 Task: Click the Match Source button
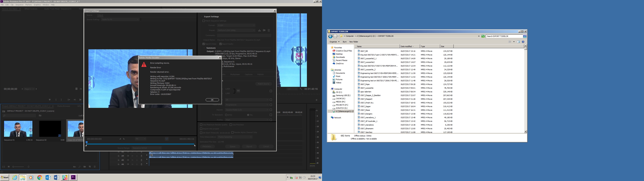point(263,84)
